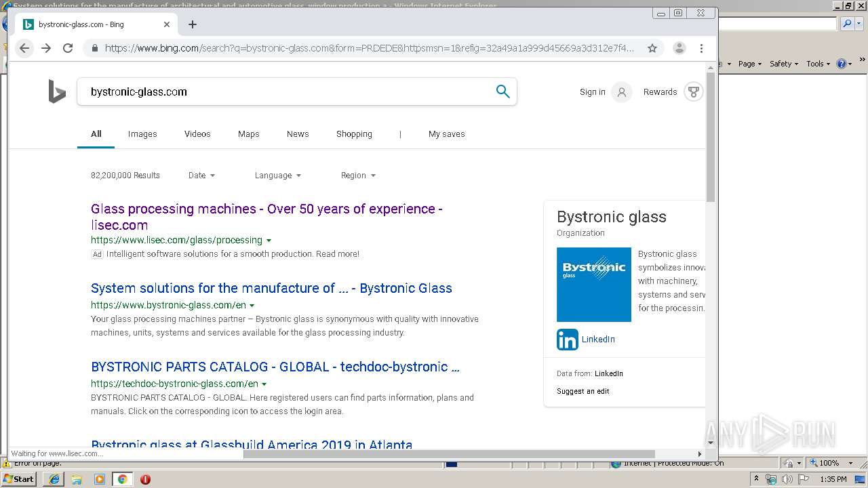Open the Glass processing machines lisec.com ad result
Image resolution: width=868 pixels, height=488 pixels.
(267, 217)
